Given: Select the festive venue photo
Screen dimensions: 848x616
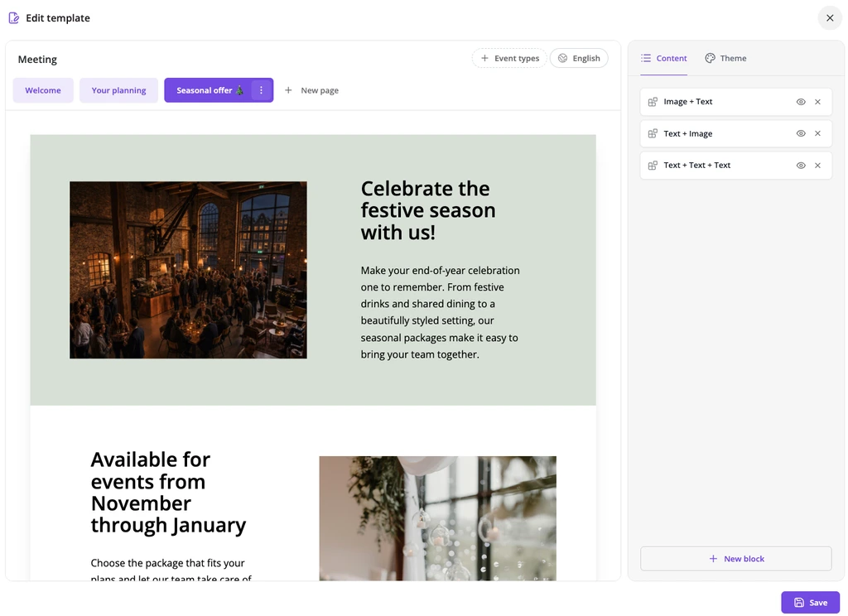Looking at the screenshot, I should (x=188, y=270).
